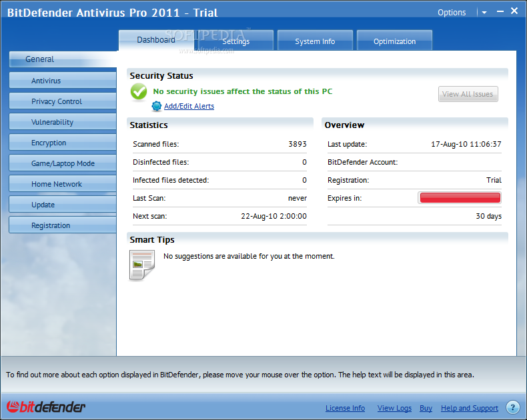
Task: Open Game/Laptop Mode section
Action: coord(63,163)
